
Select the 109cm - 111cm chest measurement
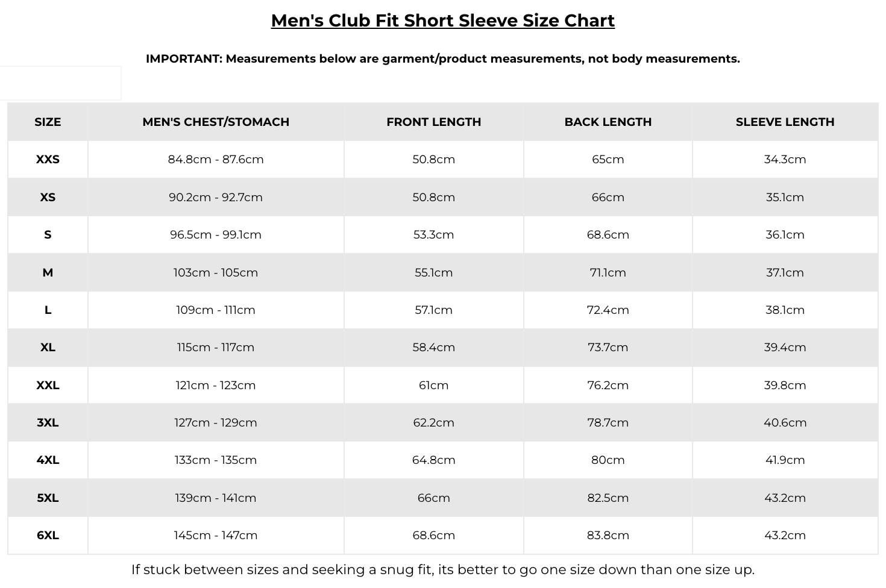pos(216,310)
